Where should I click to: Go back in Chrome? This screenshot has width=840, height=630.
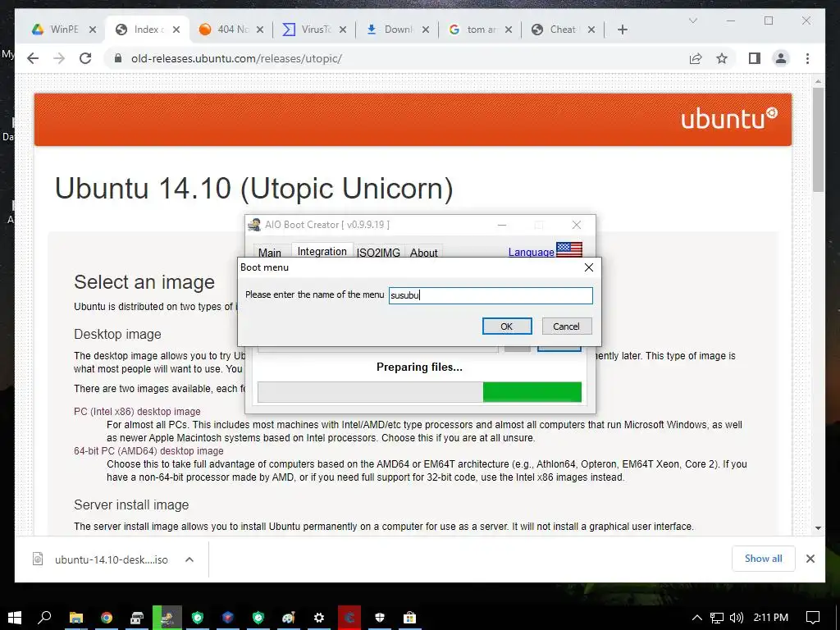coord(33,58)
